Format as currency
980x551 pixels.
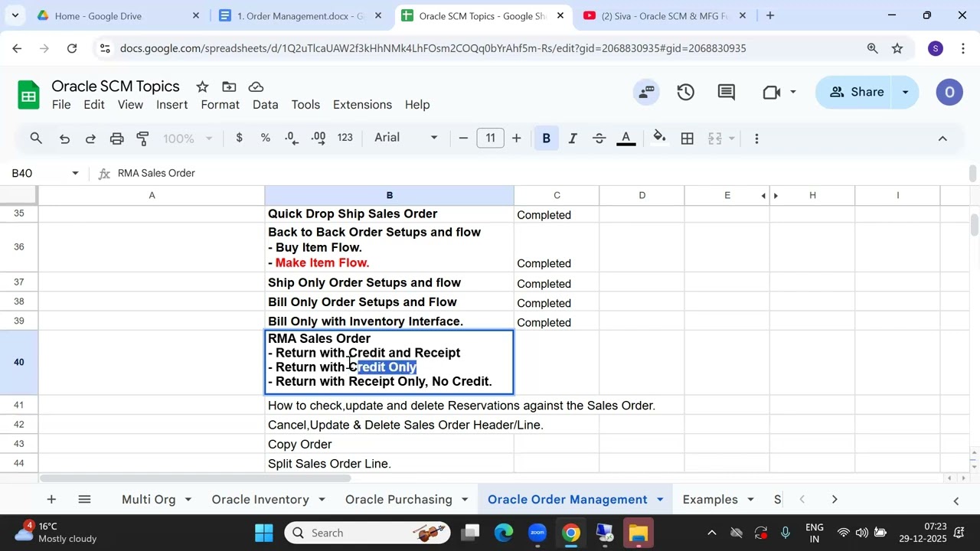pos(240,138)
